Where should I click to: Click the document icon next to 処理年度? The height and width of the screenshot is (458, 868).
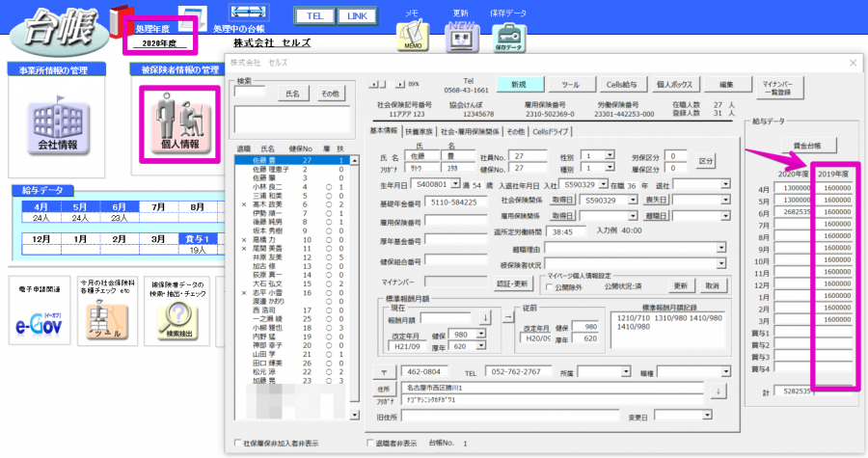[193, 19]
